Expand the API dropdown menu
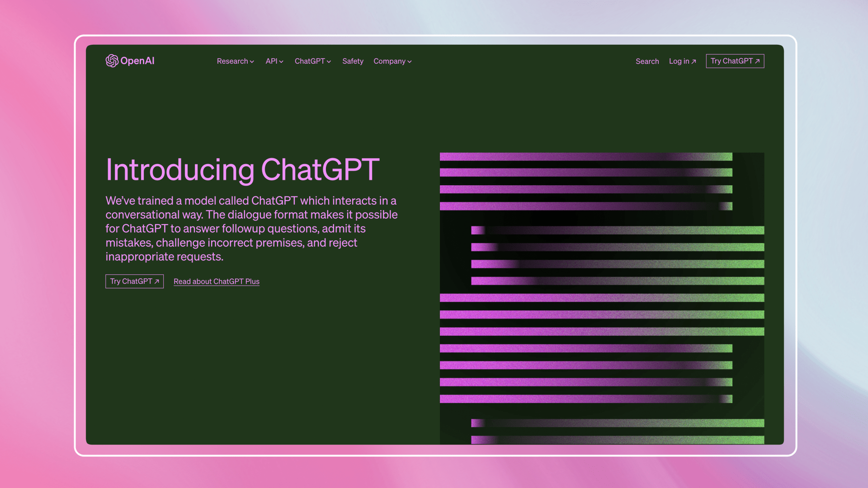The width and height of the screenshot is (868, 488). [274, 61]
